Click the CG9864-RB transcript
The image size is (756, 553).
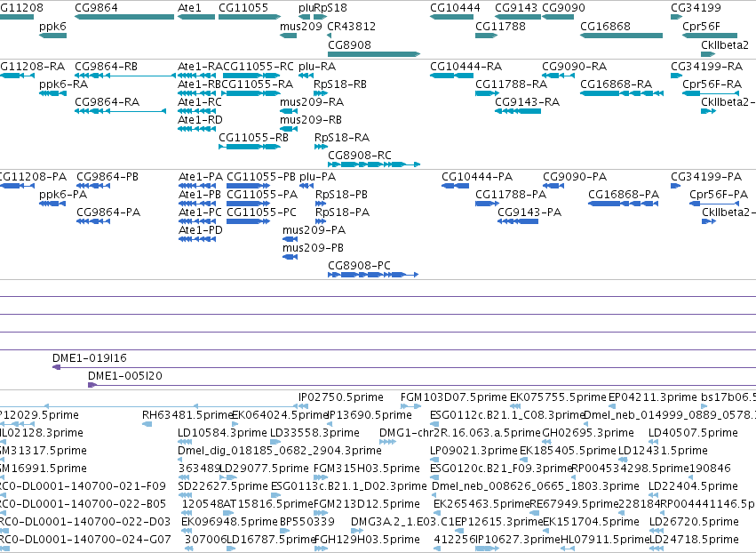click(125, 76)
